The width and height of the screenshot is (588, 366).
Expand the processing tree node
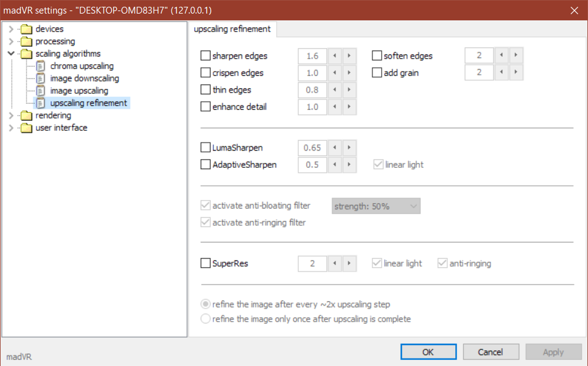pyautogui.click(x=11, y=41)
